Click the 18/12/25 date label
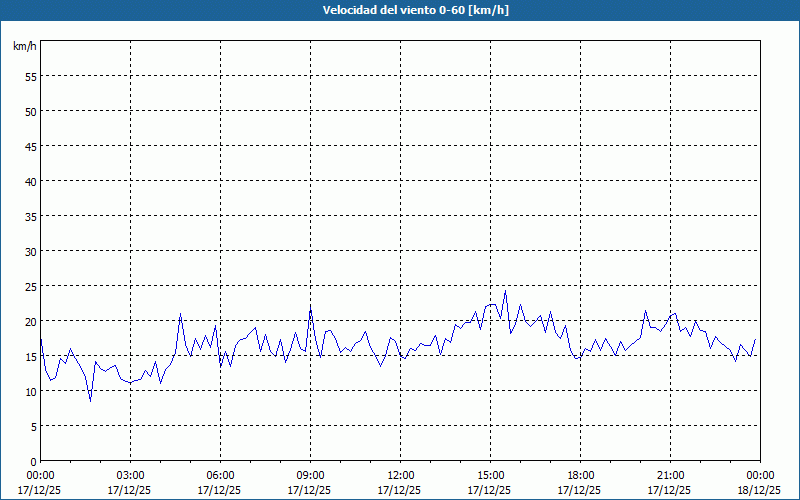 [x=760, y=490]
